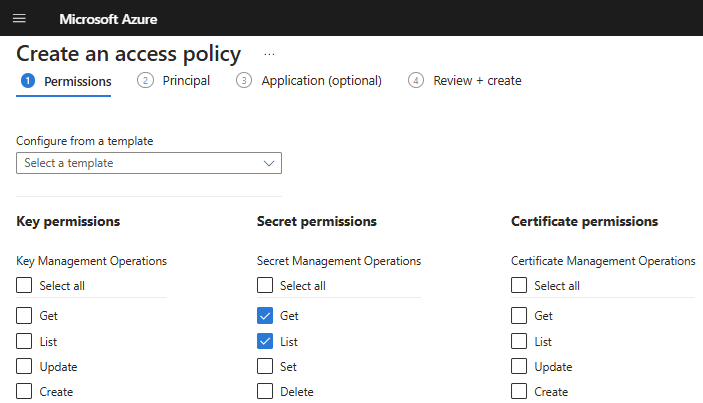Click the template dropdown chevron arrow

268,163
